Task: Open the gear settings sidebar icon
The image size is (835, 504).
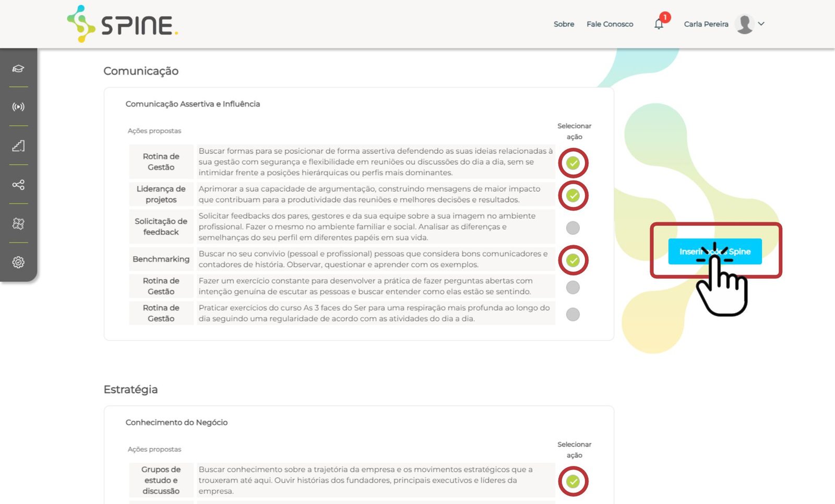Action: pos(18,262)
